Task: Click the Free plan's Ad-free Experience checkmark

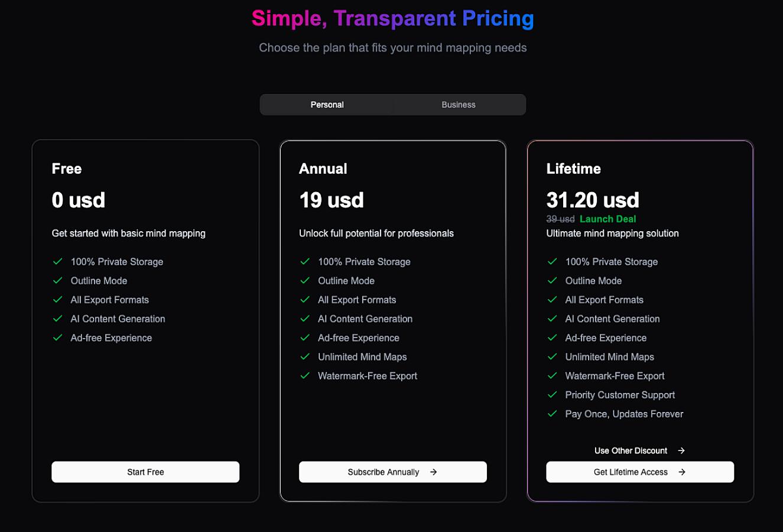Action: [x=58, y=337]
